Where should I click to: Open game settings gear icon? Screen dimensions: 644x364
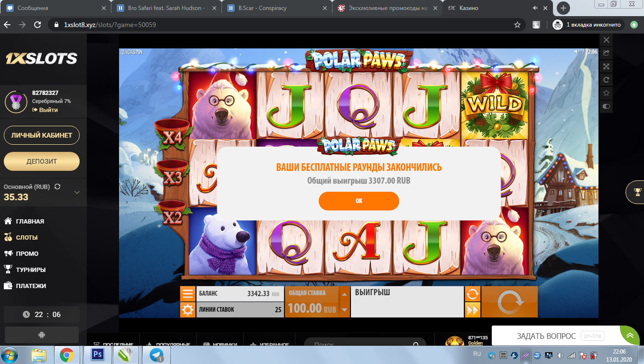pos(188,310)
